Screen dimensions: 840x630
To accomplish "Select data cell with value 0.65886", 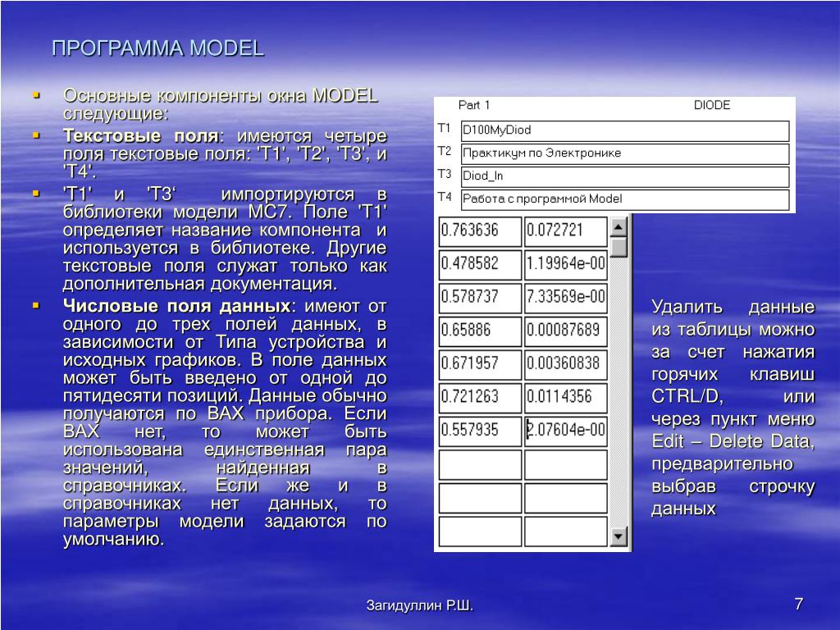I will 480,331.
